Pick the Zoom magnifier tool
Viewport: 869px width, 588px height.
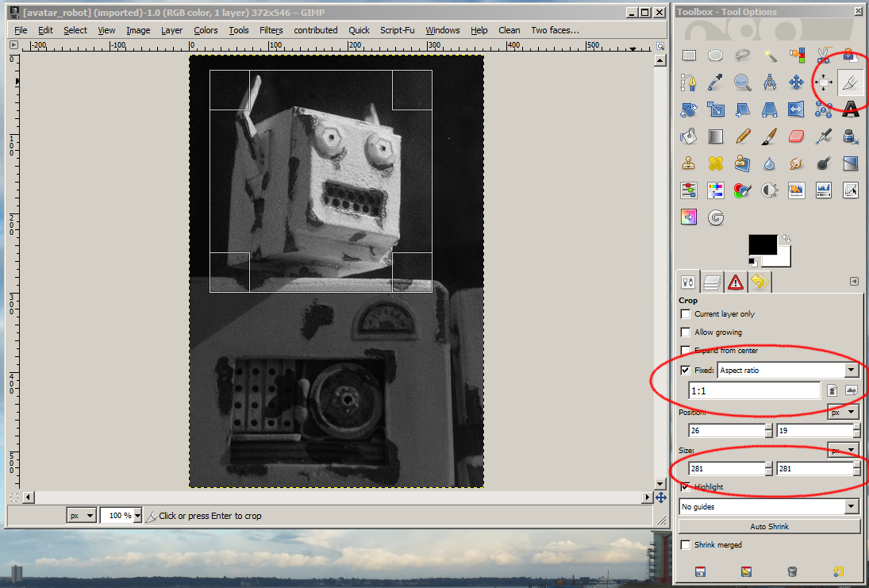click(x=742, y=83)
